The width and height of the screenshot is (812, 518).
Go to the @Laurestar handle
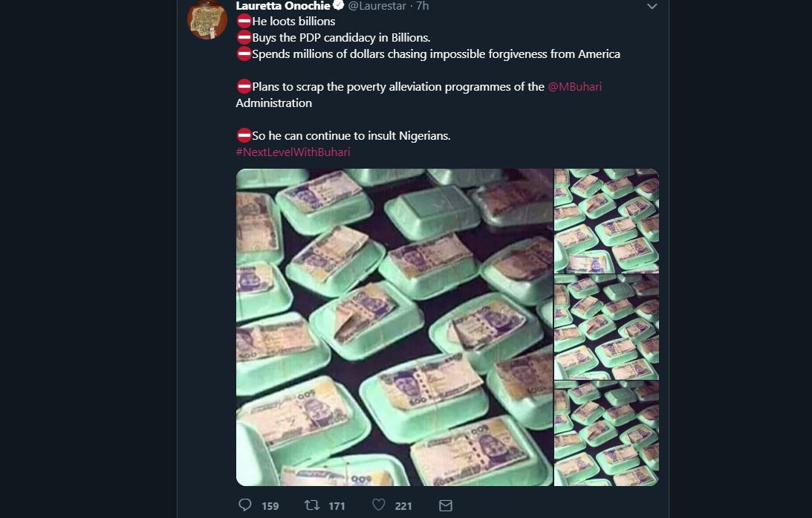377,6
